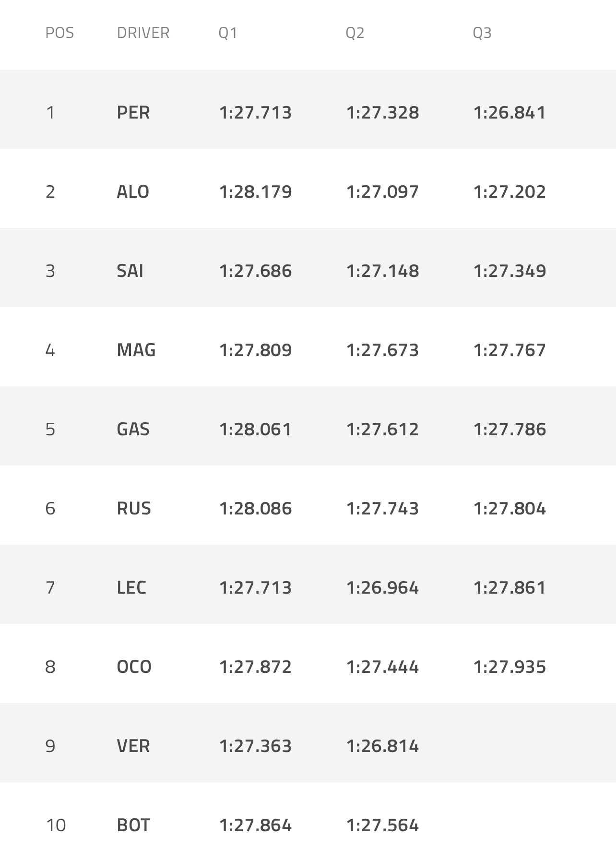Click driver name VER
Image resolution: width=616 pixels, height=860 pixels.
click(x=133, y=746)
